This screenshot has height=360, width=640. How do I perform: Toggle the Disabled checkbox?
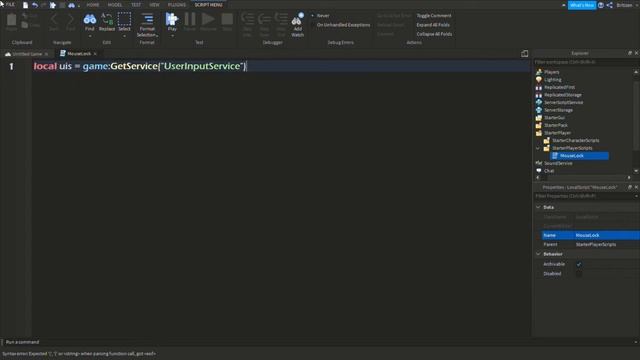click(x=579, y=273)
